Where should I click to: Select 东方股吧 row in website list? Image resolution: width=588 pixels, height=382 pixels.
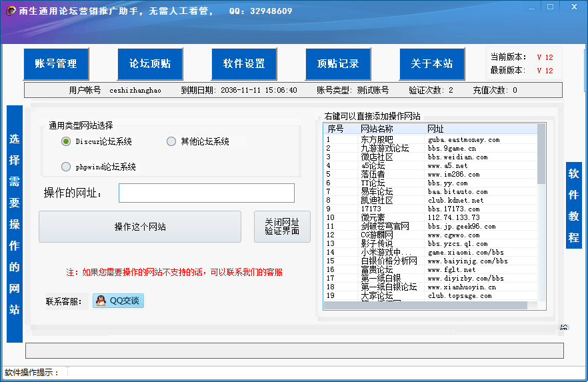tap(377, 140)
